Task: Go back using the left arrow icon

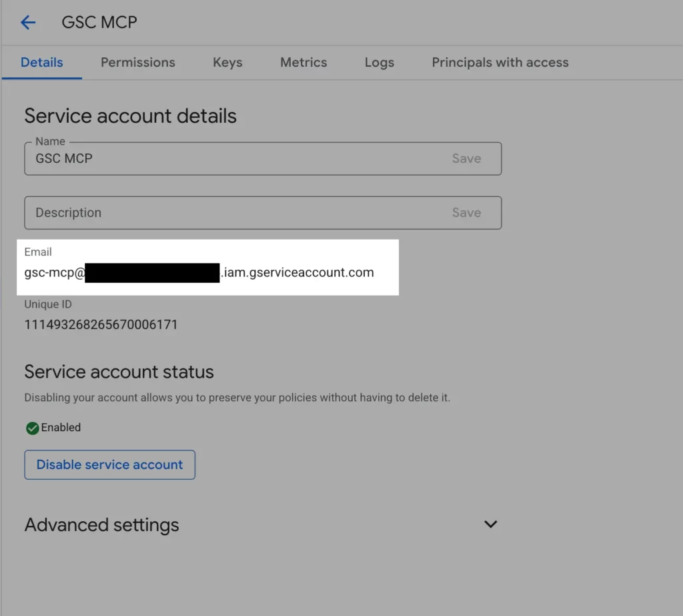Action: click(28, 22)
